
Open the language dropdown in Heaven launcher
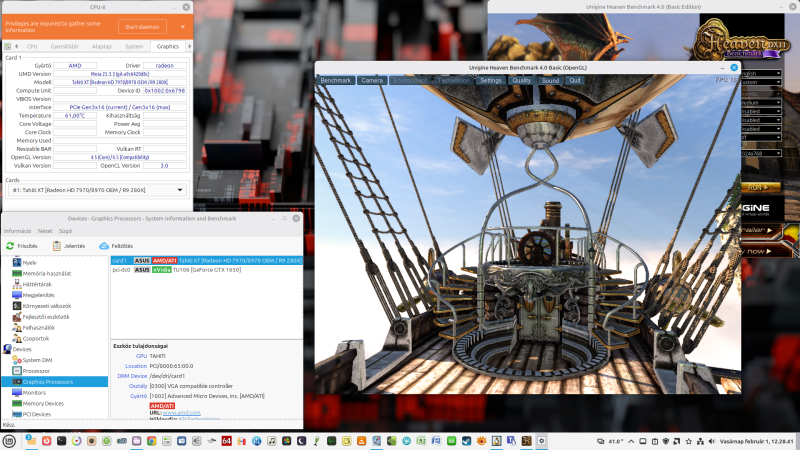(761, 73)
